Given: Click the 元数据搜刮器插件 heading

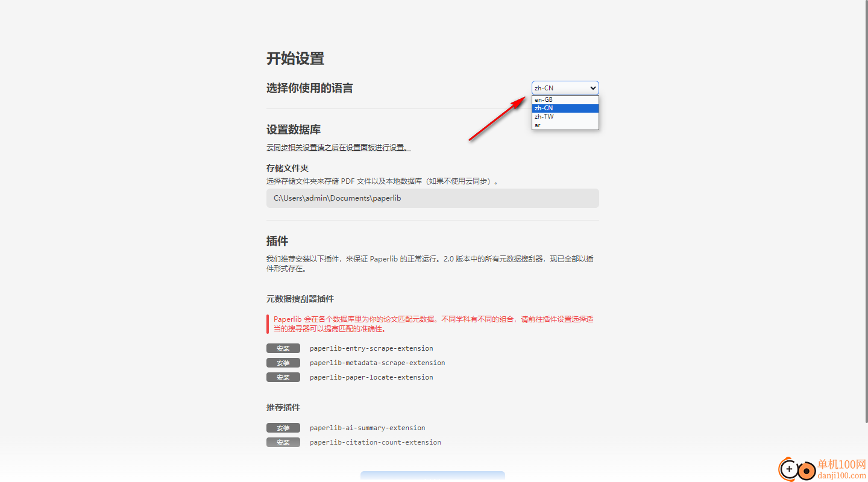Looking at the screenshot, I should (x=300, y=299).
